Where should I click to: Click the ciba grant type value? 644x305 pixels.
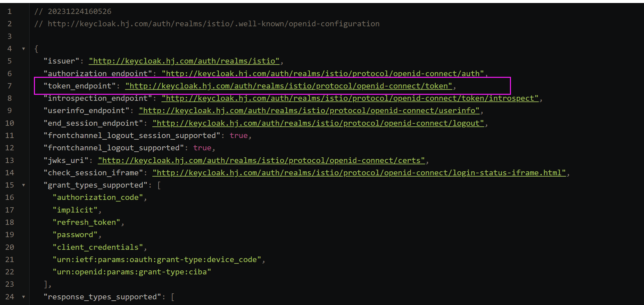click(132, 272)
